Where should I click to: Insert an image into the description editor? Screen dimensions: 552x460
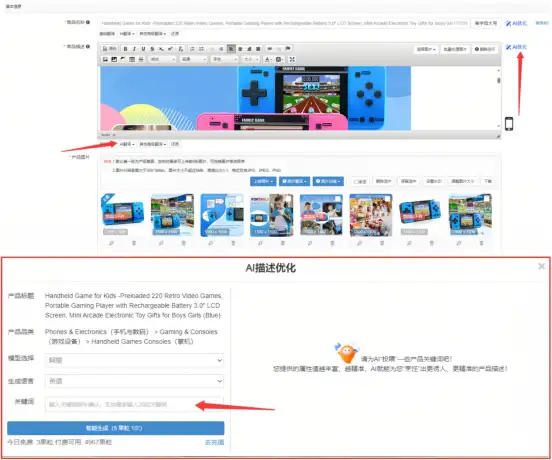105,59
